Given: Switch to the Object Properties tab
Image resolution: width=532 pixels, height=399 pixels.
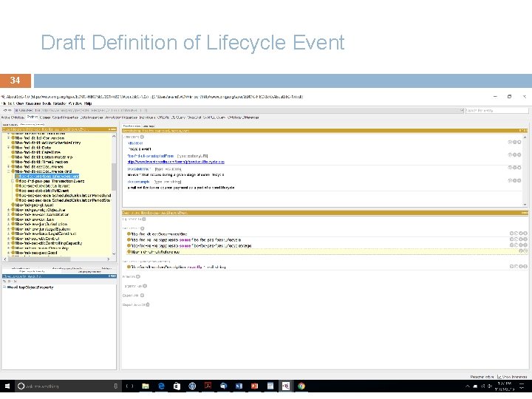Looking at the screenshot, I should [x=65, y=117].
